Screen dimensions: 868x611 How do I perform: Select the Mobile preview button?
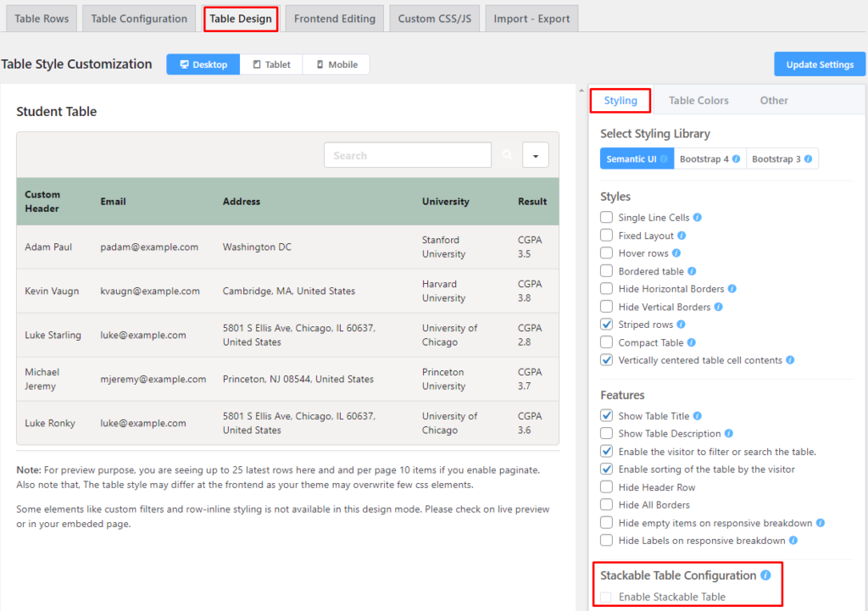(336, 64)
